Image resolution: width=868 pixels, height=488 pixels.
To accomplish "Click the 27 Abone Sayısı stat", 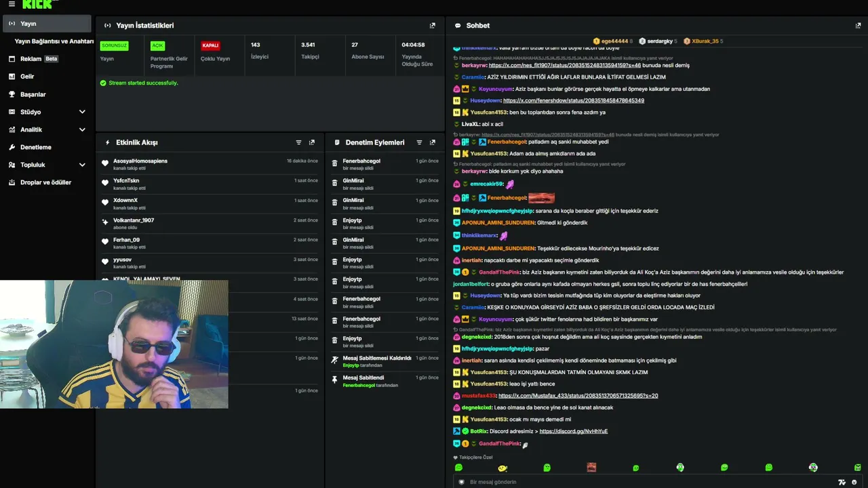I will point(368,52).
